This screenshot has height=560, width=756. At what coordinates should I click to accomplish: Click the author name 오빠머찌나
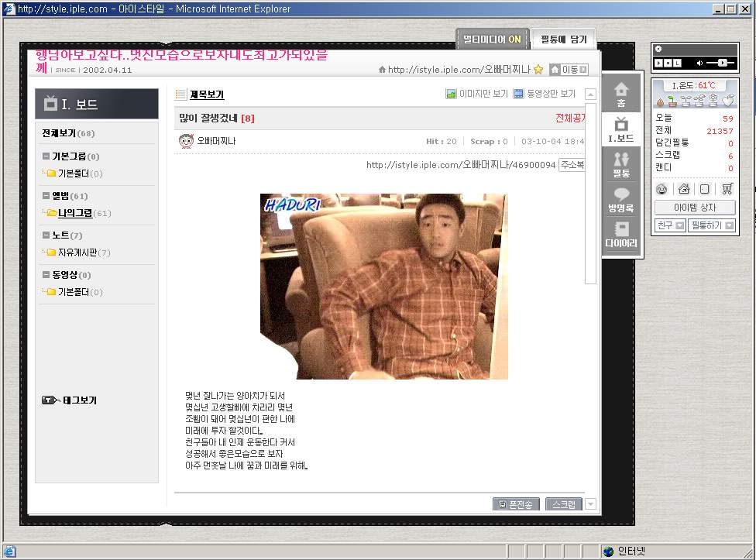tap(216, 141)
